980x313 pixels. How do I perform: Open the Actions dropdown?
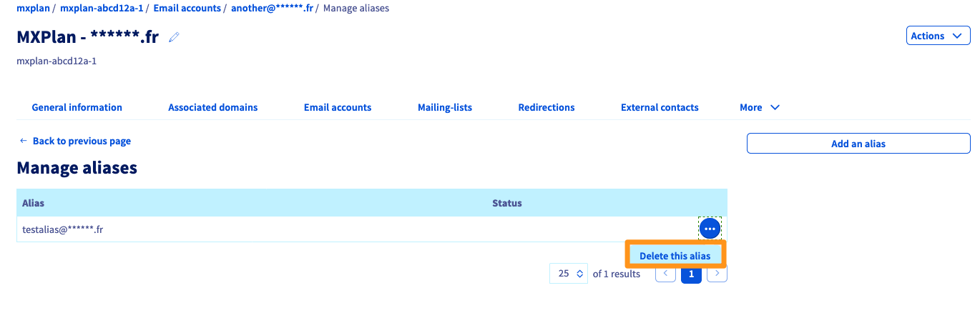tap(938, 36)
